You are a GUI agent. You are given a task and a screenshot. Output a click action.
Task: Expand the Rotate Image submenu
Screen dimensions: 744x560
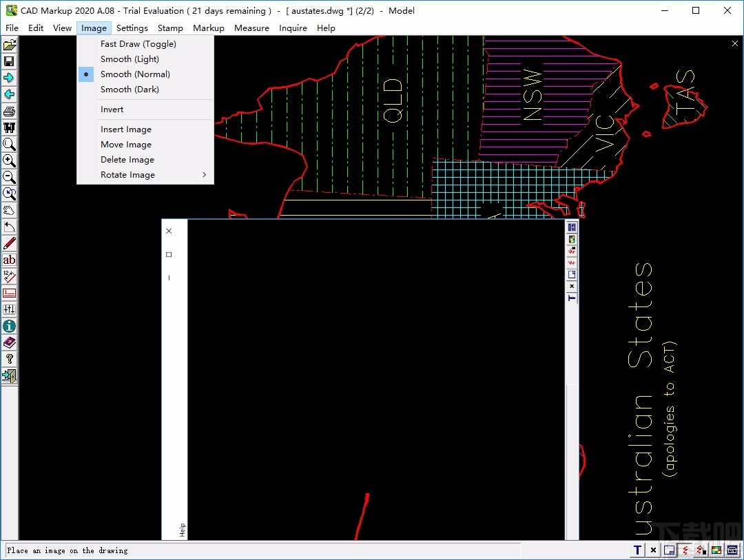pos(127,174)
